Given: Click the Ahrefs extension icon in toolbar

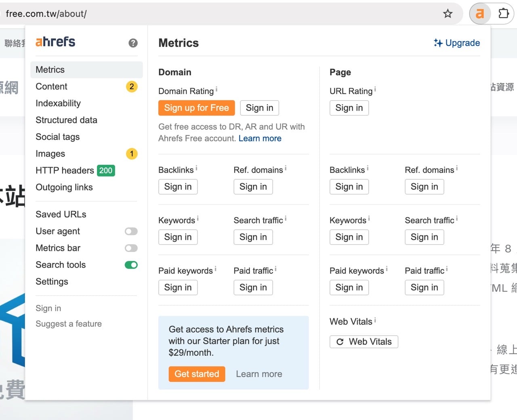Looking at the screenshot, I should tap(479, 14).
